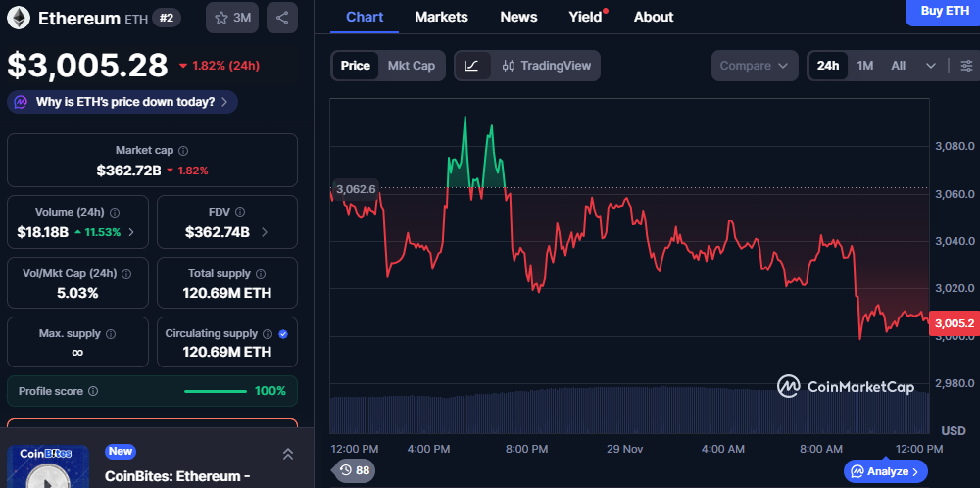The width and height of the screenshot is (980, 488).
Task: Click the Profile score info icon
Action: tap(93, 391)
